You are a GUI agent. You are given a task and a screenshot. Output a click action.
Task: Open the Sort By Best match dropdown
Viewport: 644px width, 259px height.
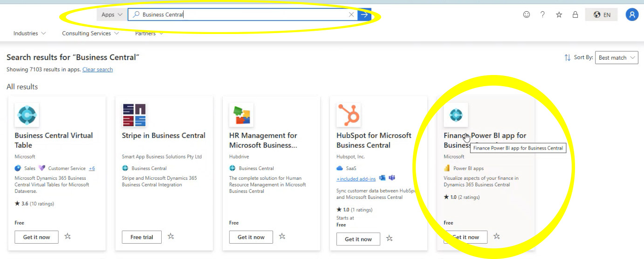click(617, 57)
